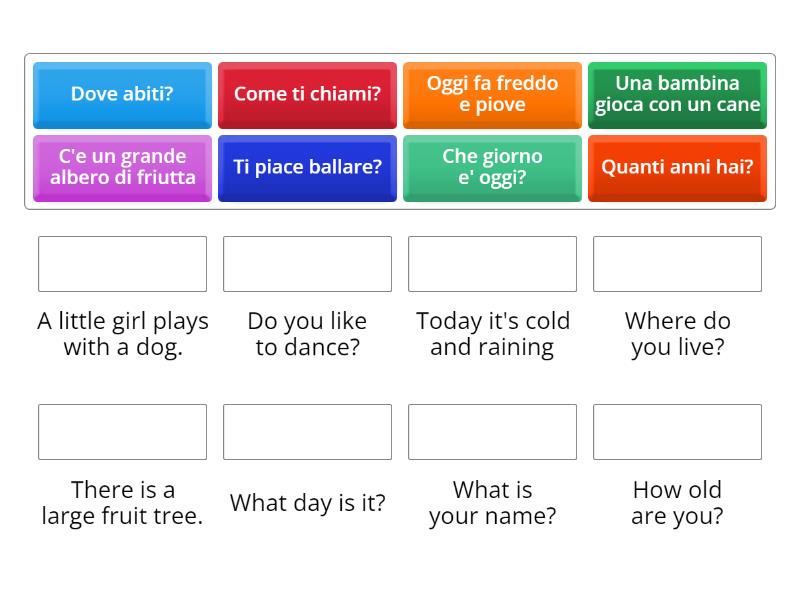This screenshot has width=800, height=600.
Task: Choose the empty slot above 'Where do you live?'
Action: click(x=677, y=264)
